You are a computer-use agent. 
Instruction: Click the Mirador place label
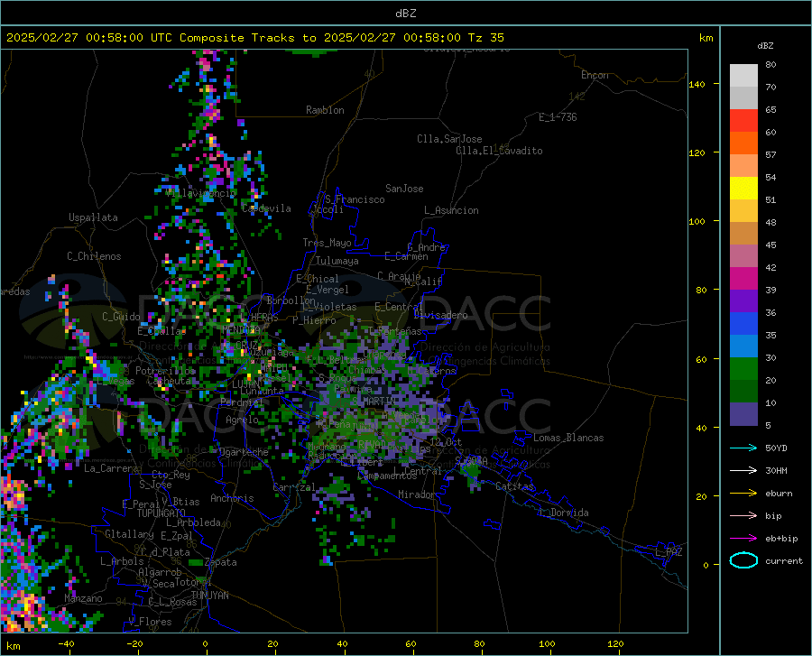pyautogui.click(x=417, y=494)
